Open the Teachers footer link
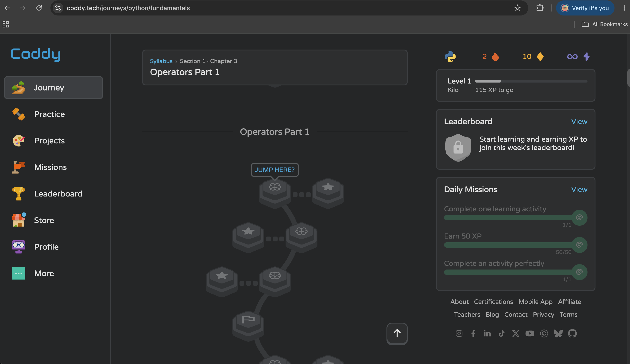This screenshot has width=630, height=364. click(x=467, y=314)
